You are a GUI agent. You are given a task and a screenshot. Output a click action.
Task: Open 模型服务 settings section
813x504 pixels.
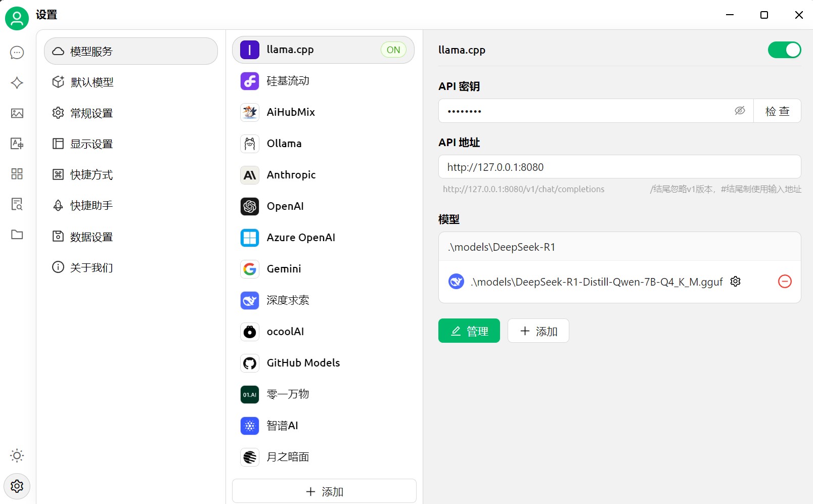[131, 51]
